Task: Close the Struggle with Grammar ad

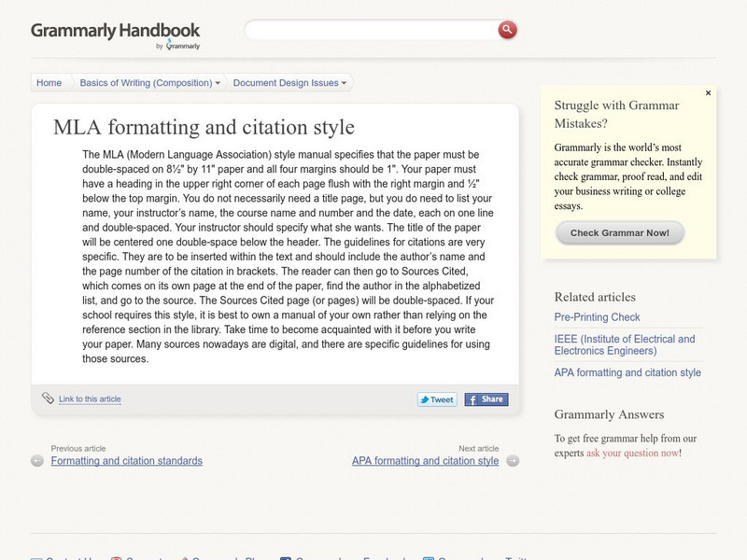Action: point(708,93)
